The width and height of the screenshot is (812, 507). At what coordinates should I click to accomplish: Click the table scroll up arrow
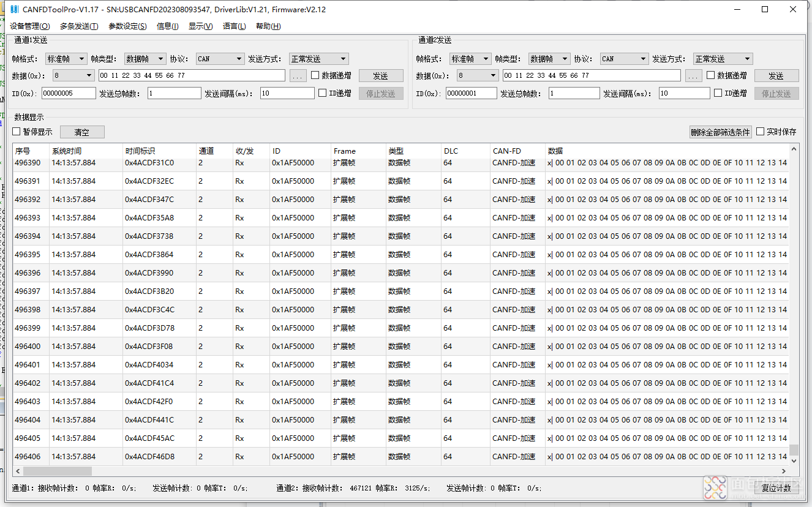794,149
